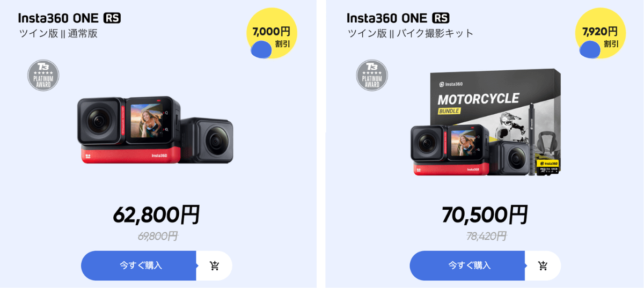This screenshot has height=288, width=644.
Task: Click the right Insta360 ONE RS title
Action: click(398, 18)
